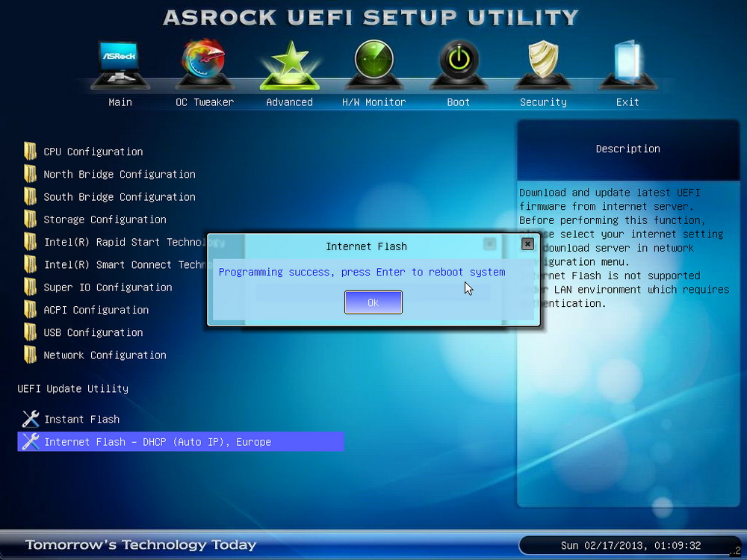Image resolution: width=747 pixels, height=560 pixels.
Task: Open the Security tab label
Action: 543,102
